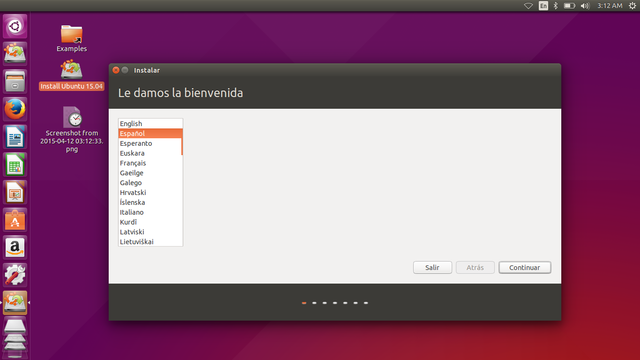Select Gaeilge in the language list

pos(150,173)
